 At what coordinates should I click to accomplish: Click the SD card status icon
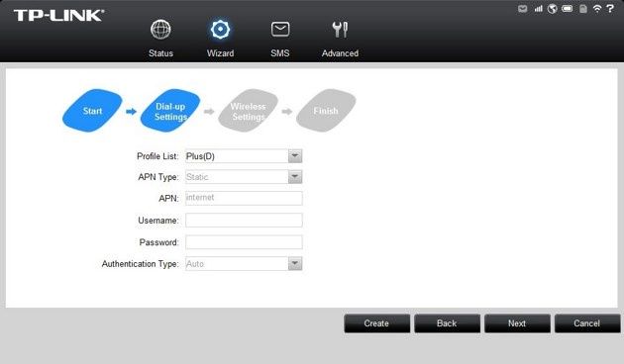(583, 9)
